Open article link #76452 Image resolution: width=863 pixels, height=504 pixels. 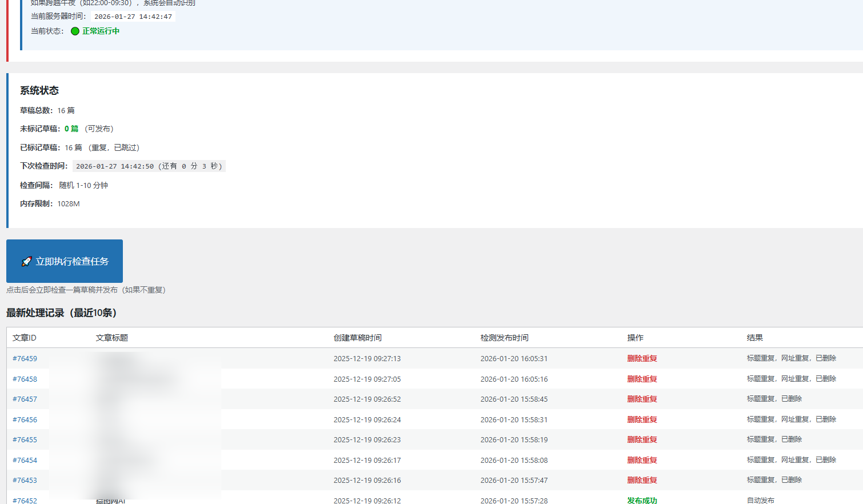pyautogui.click(x=25, y=501)
